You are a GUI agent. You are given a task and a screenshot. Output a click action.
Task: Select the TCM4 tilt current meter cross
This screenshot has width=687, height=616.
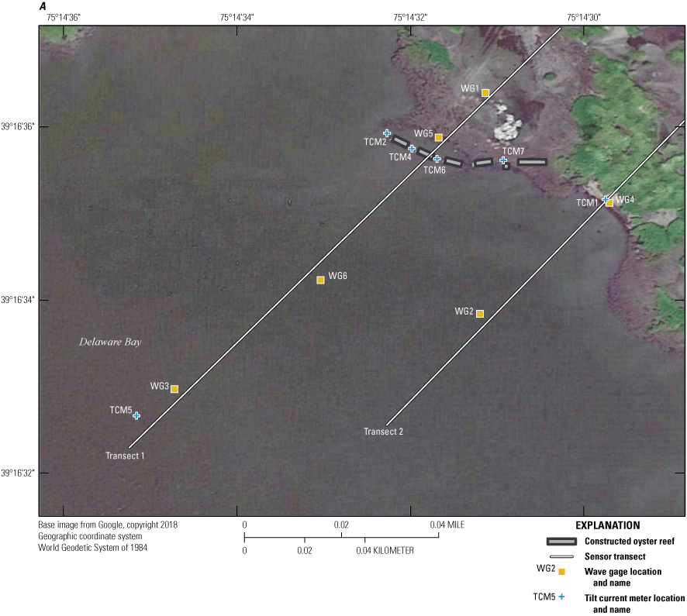413,149
